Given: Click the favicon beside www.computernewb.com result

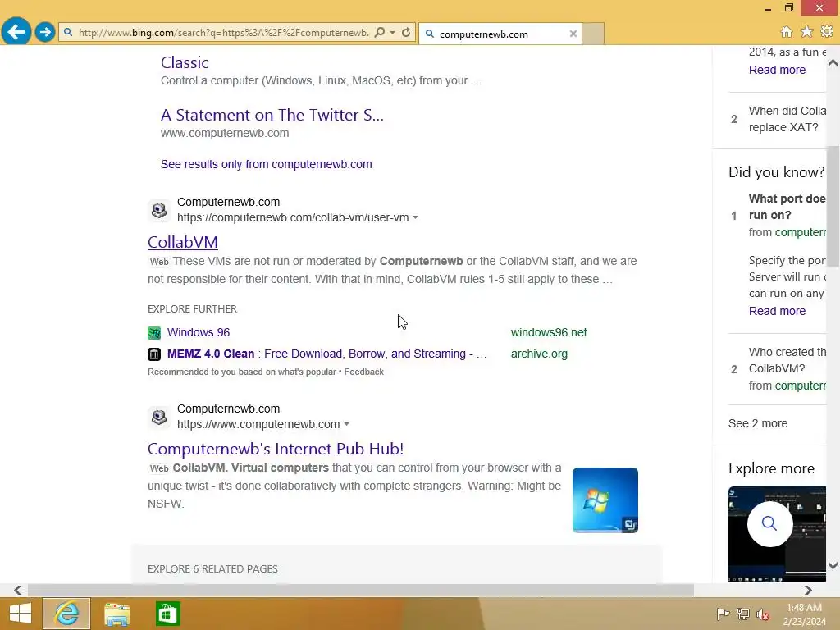Looking at the screenshot, I should (x=159, y=417).
